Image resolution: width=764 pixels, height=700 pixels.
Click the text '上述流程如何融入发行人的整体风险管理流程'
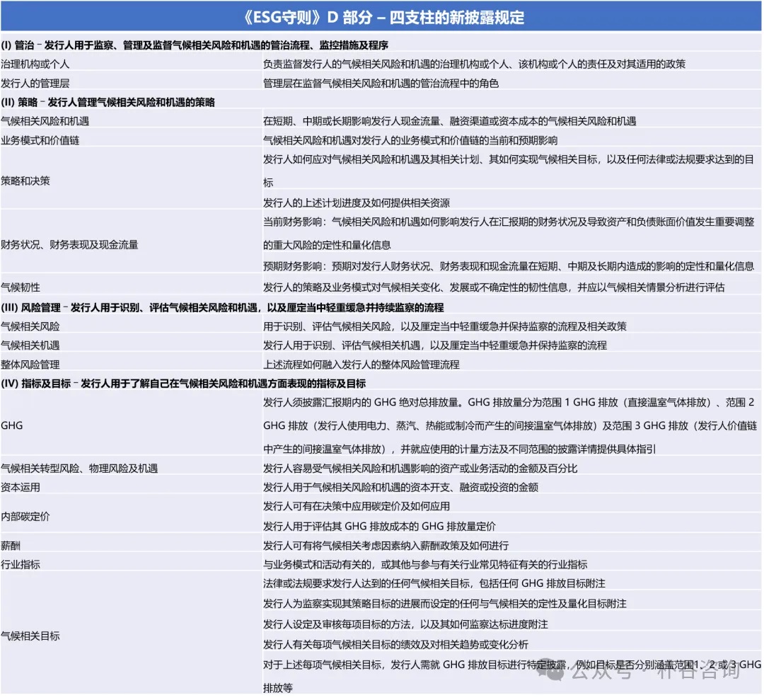coord(361,365)
